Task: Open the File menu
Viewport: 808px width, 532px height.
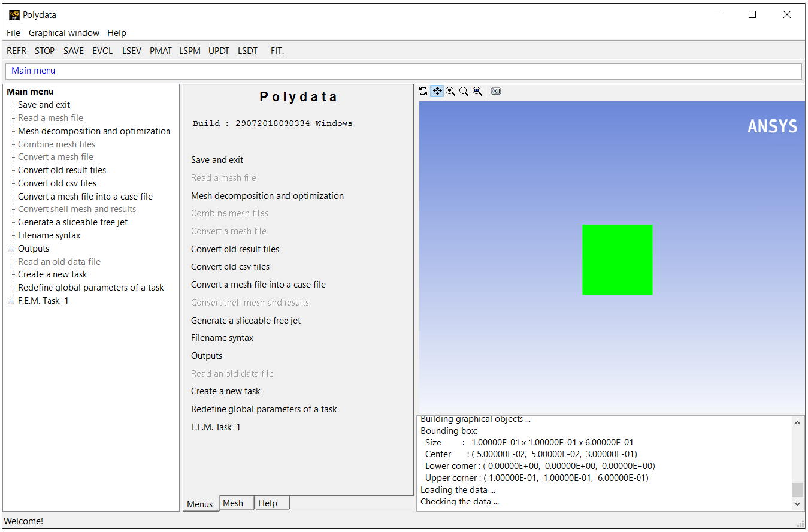Action: pos(13,33)
